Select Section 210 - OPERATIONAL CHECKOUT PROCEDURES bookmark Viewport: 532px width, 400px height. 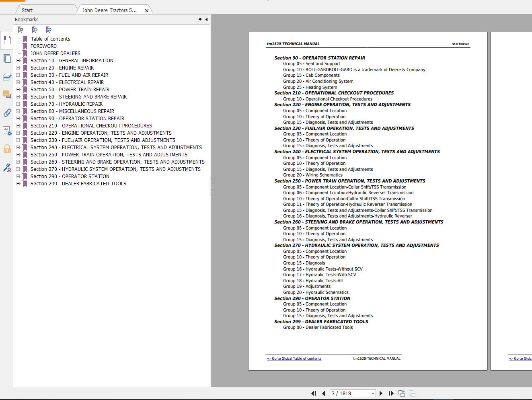91,126
